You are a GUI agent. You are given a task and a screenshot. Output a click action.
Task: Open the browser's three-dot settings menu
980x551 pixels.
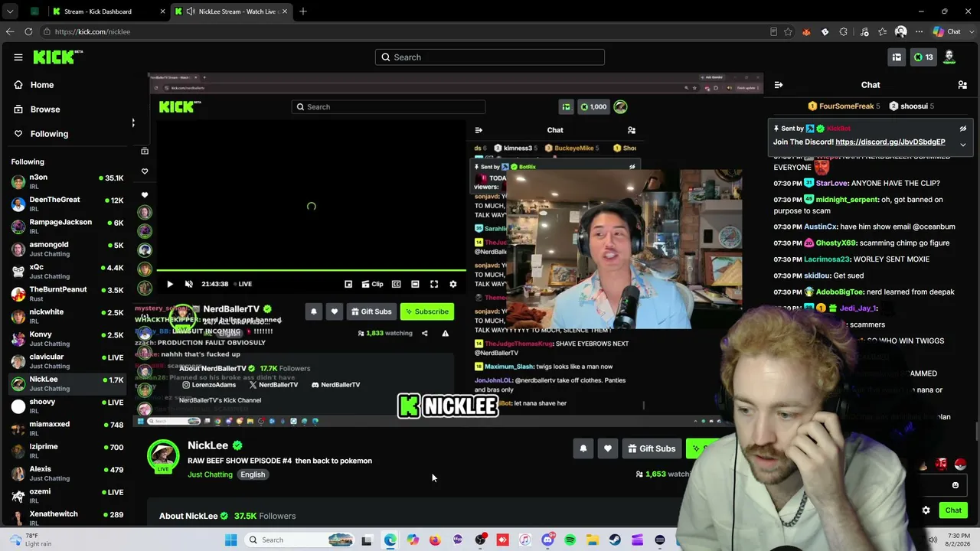point(919,31)
